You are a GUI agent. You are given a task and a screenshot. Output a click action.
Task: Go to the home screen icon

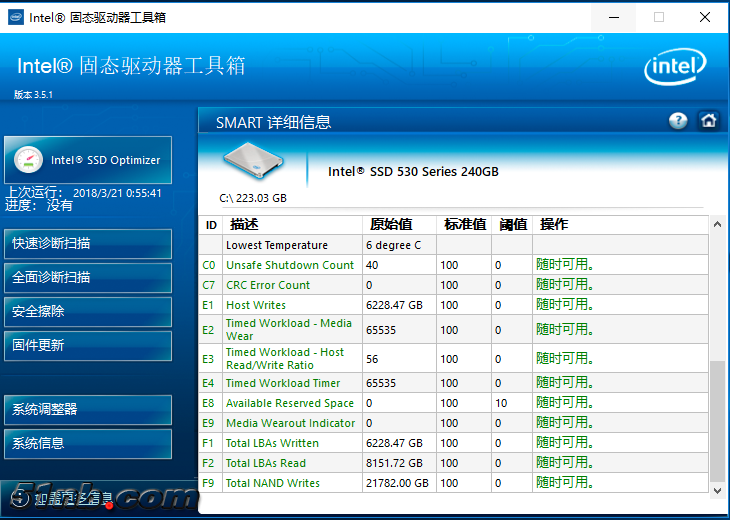[709, 121]
